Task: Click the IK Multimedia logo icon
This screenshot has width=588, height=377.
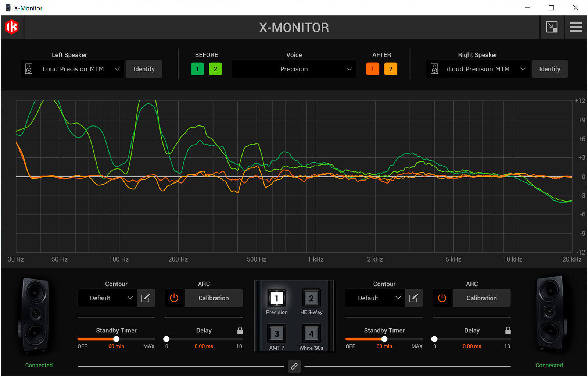Action: coord(12,27)
